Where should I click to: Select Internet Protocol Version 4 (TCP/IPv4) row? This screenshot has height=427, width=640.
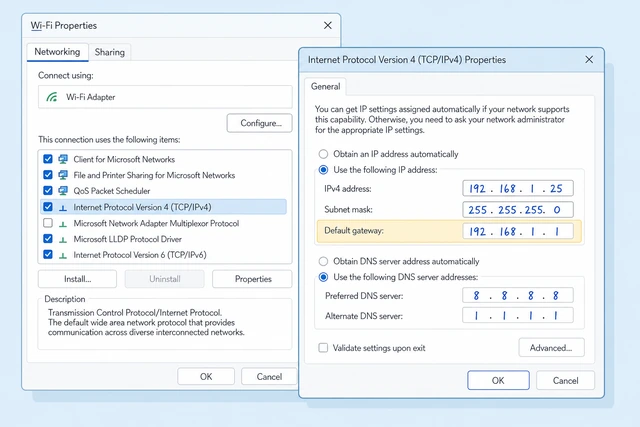pyautogui.click(x=163, y=207)
